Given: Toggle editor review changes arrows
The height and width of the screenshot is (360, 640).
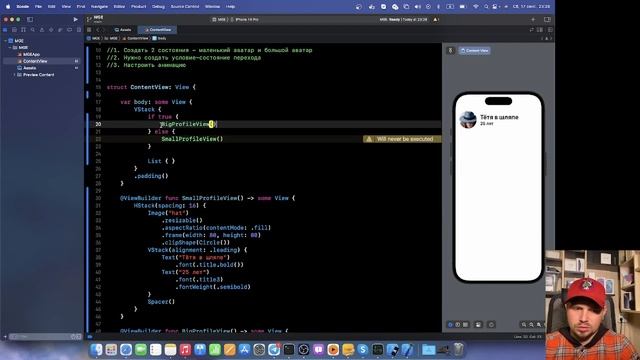Looking at the screenshot, I should 531,30.
